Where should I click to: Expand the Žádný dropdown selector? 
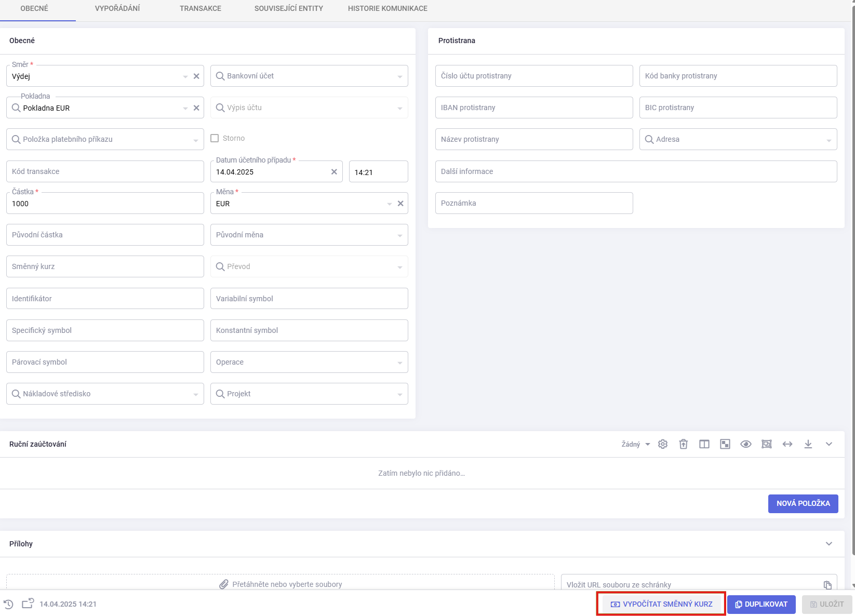pyautogui.click(x=636, y=444)
